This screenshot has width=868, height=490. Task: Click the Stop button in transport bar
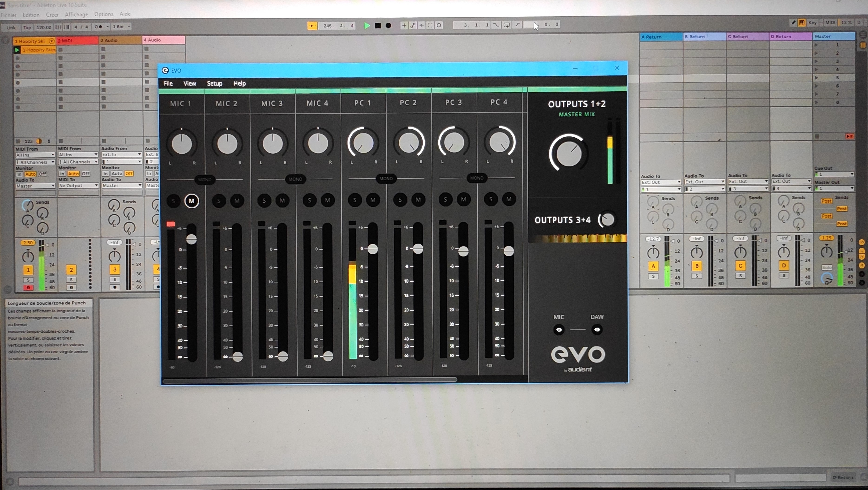tap(378, 25)
